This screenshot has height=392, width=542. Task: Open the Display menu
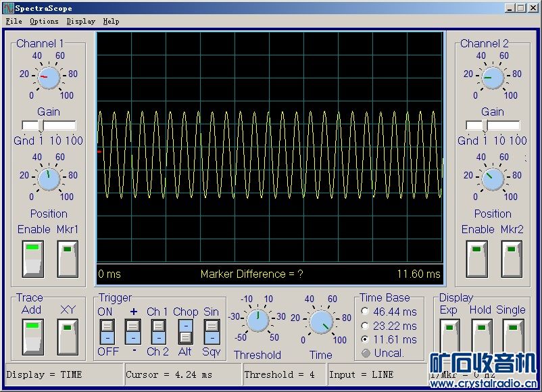(x=80, y=21)
